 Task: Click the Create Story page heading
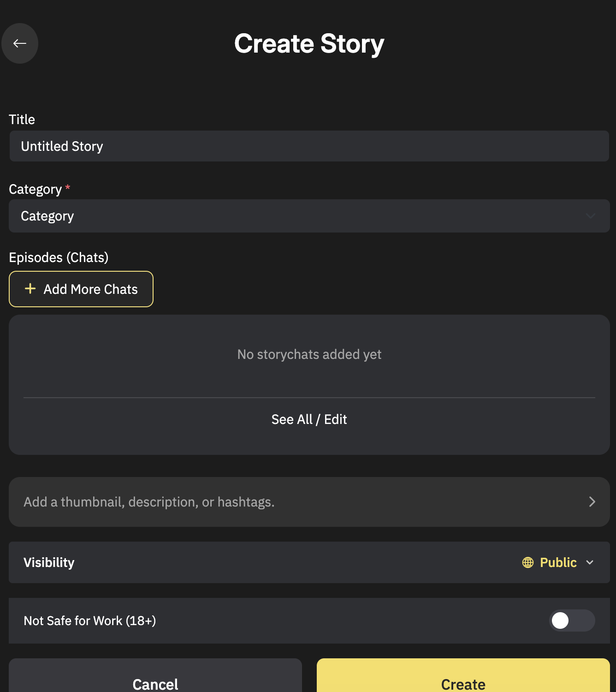coord(309,44)
